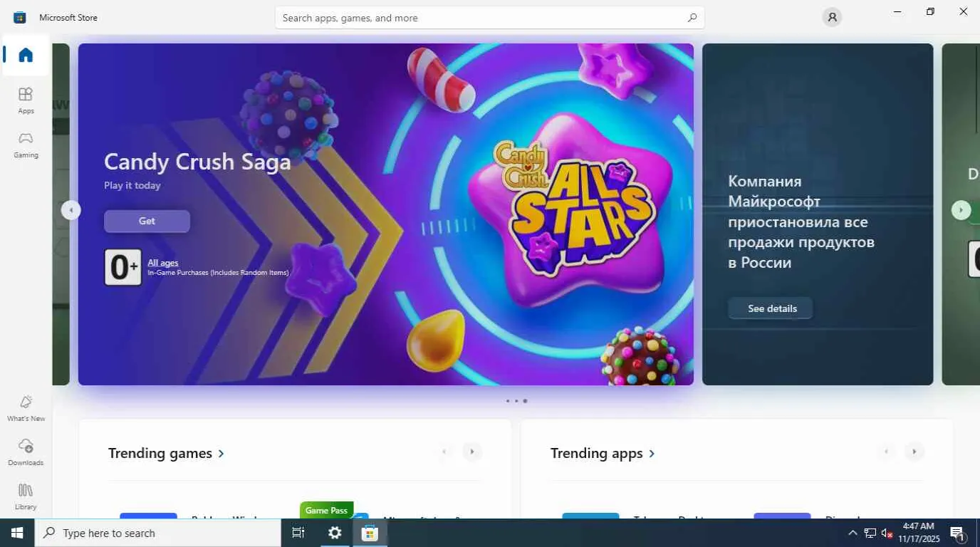Open the Trending apps section heading

pyautogui.click(x=603, y=453)
